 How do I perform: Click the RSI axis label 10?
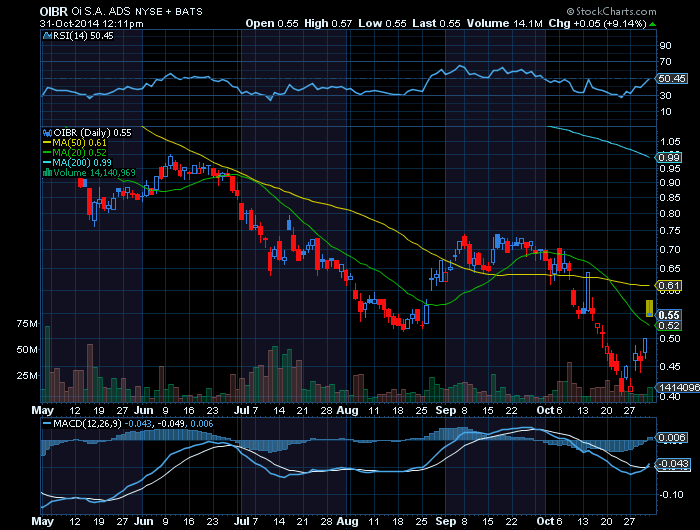click(x=665, y=112)
